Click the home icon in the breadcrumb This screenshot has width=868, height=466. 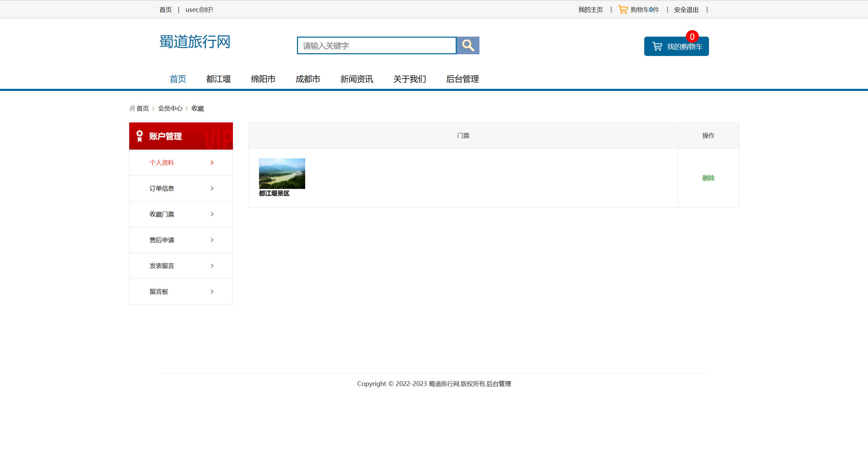click(132, 108)
